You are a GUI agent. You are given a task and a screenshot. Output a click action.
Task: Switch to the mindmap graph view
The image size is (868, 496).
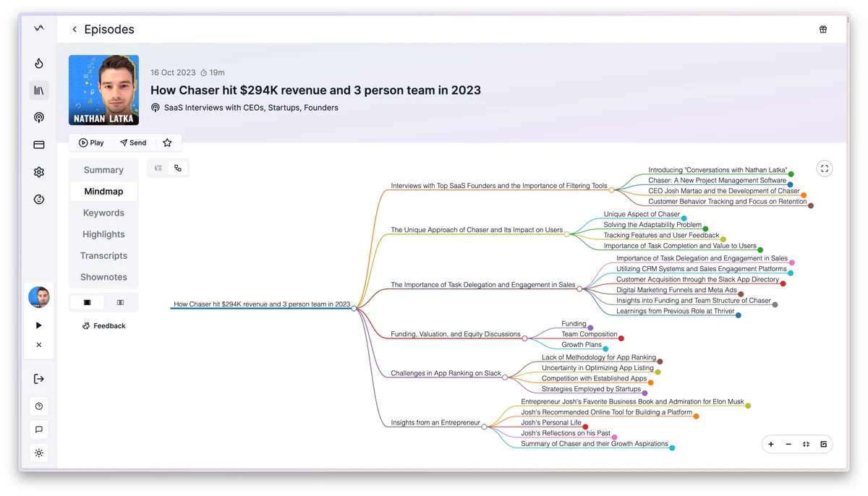click(177, 168)
